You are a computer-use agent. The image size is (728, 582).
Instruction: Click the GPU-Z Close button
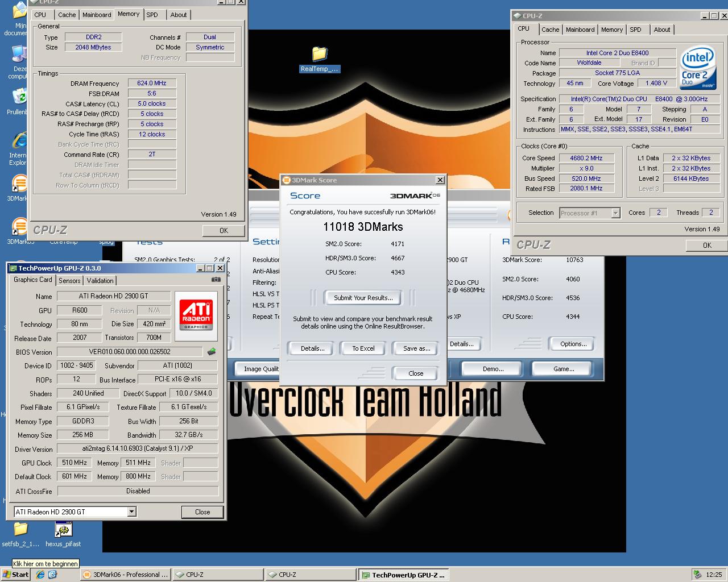(202, 512)
